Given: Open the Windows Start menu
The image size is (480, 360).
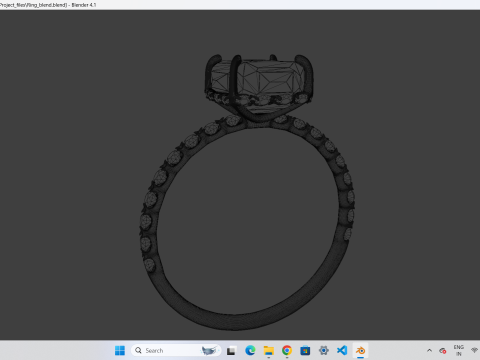Looking at the screenshot, I should tap(120, 350).
